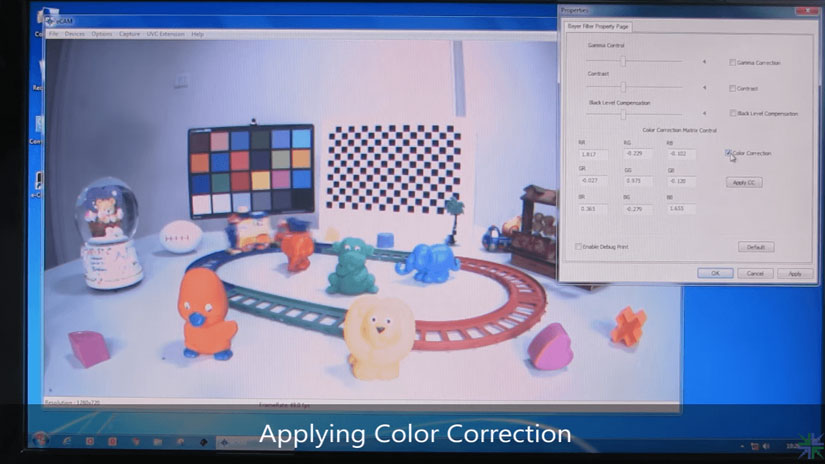Click the Windows Start orb
The width and height of the screenshot is (825, 464).
click(x=40, y=440)
